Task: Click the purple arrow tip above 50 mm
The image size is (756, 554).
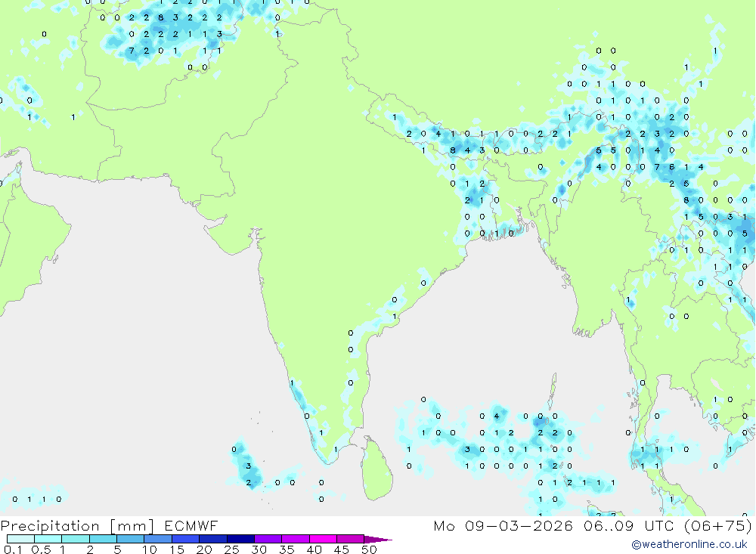Action: click(379, 540)
